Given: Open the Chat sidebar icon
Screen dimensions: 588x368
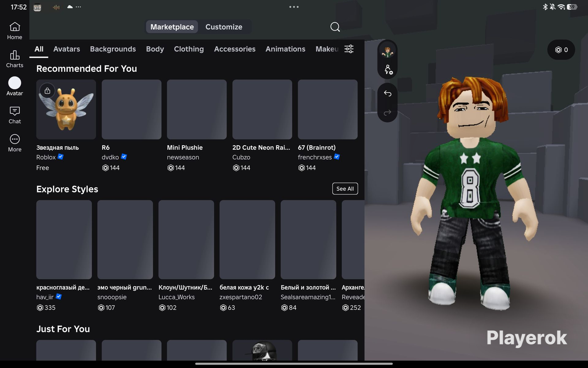Looking at the screenshot, I should click(15, 115).
